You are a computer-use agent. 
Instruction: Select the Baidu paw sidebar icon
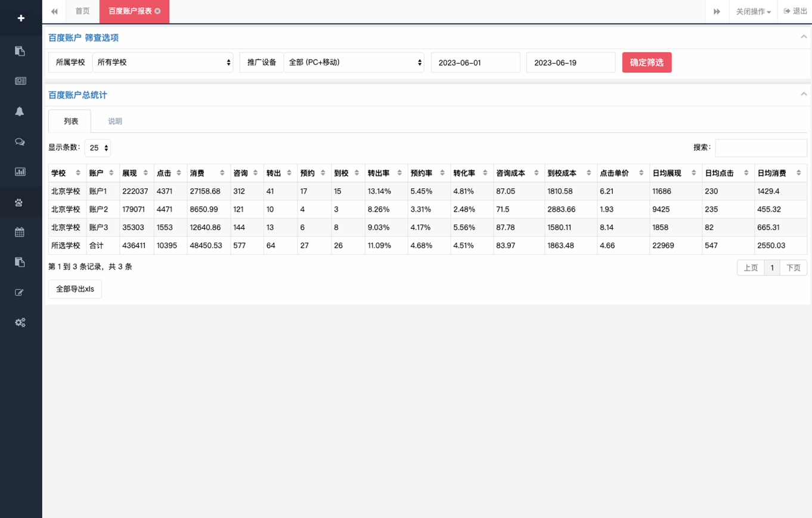pos(20,202)
